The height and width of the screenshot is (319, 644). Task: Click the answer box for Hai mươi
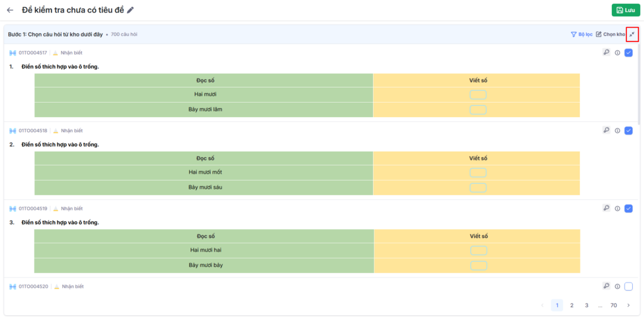coord(478,95)
